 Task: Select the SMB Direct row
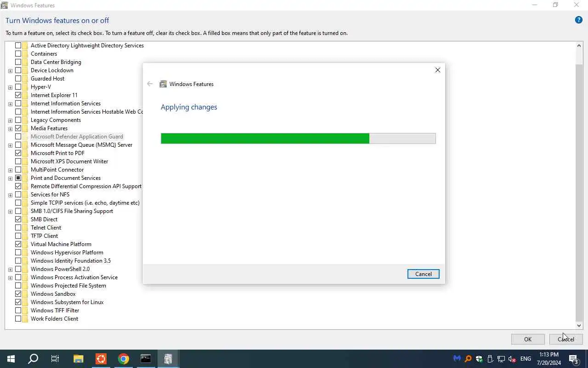(44, 219)
